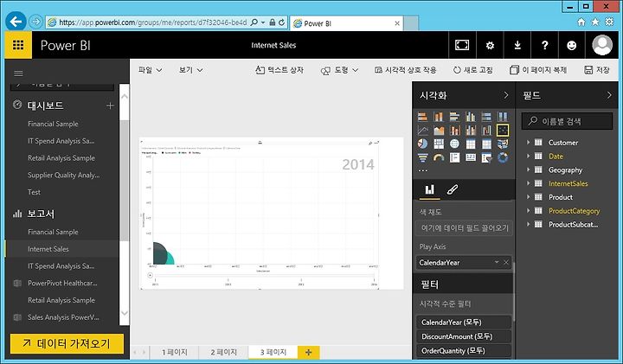Add a new dashboard with plus icon
623x364 pixels.
point(110,105)
